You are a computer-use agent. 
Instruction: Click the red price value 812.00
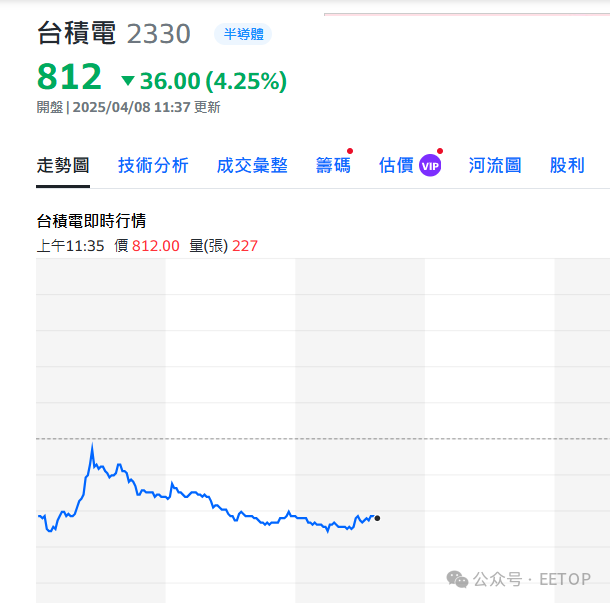click(x=156, y=246)
